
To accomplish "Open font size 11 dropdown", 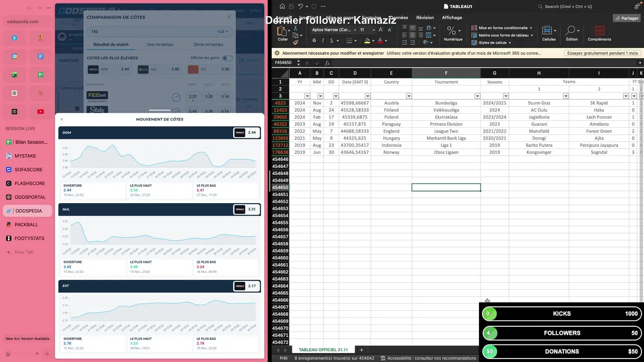I will click(373, 30).
